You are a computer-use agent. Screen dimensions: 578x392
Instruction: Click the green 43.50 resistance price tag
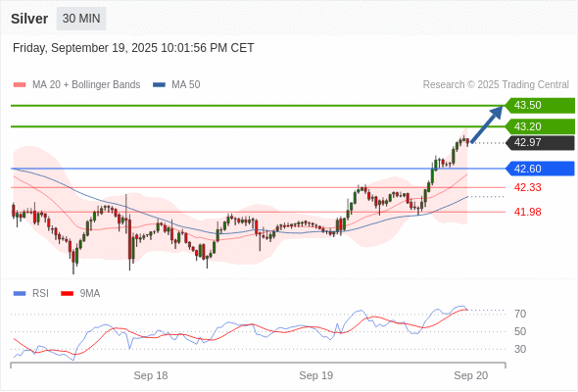point(540,106)
